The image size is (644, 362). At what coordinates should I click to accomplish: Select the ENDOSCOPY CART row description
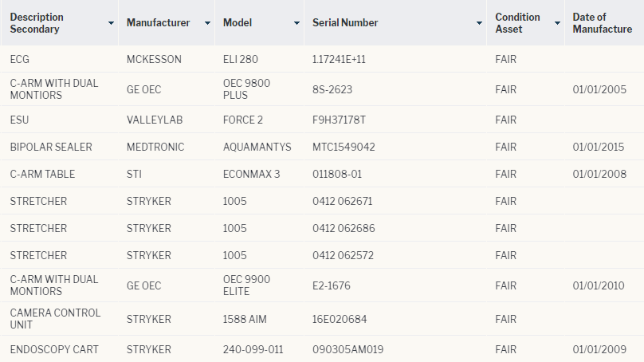click(54, 350)
